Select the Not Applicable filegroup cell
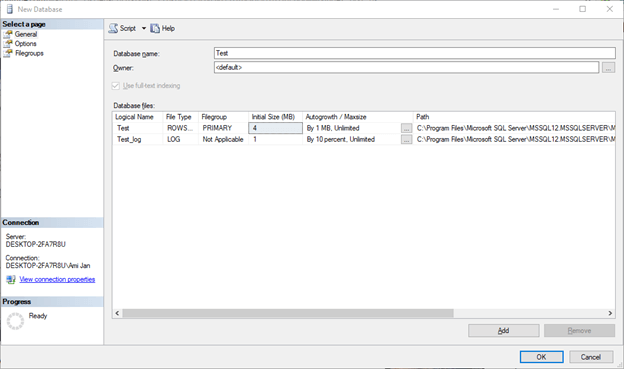The width and height of the screenshot is (624, 369). click(x=223, y=139)
